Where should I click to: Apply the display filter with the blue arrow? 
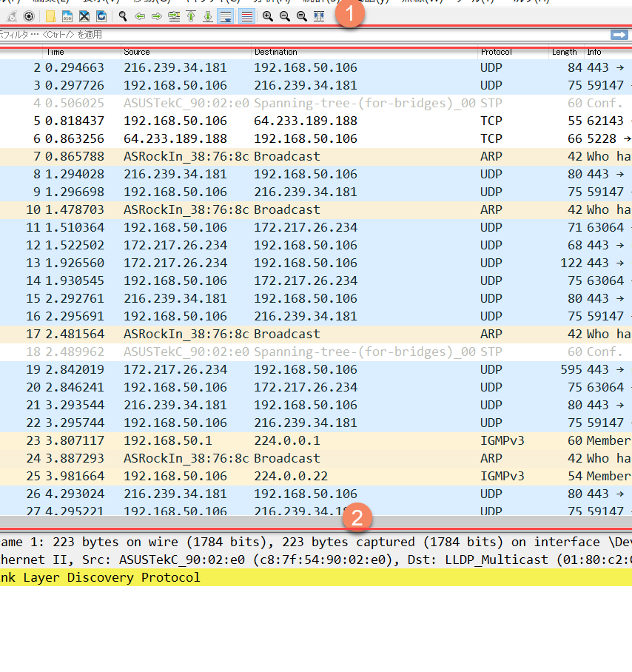click(x=619, y=34)
